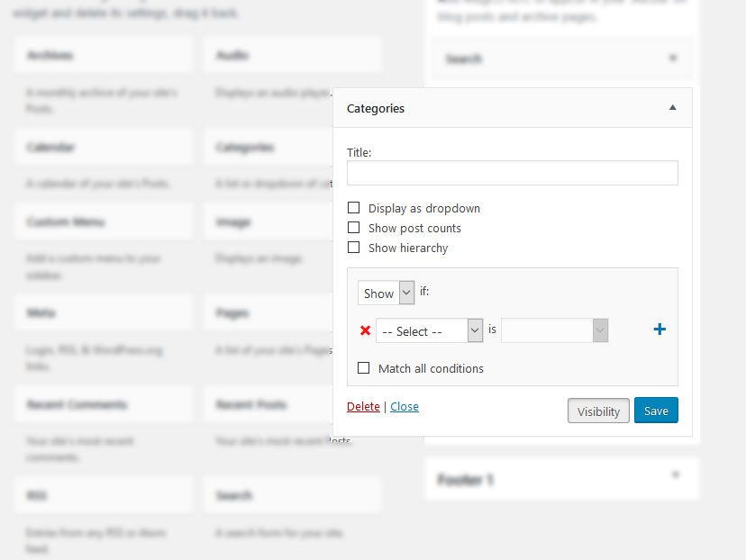Add another visibility condition with blue plus
Image resolution: width=746 pixels, height=560 pixels.
660,329
